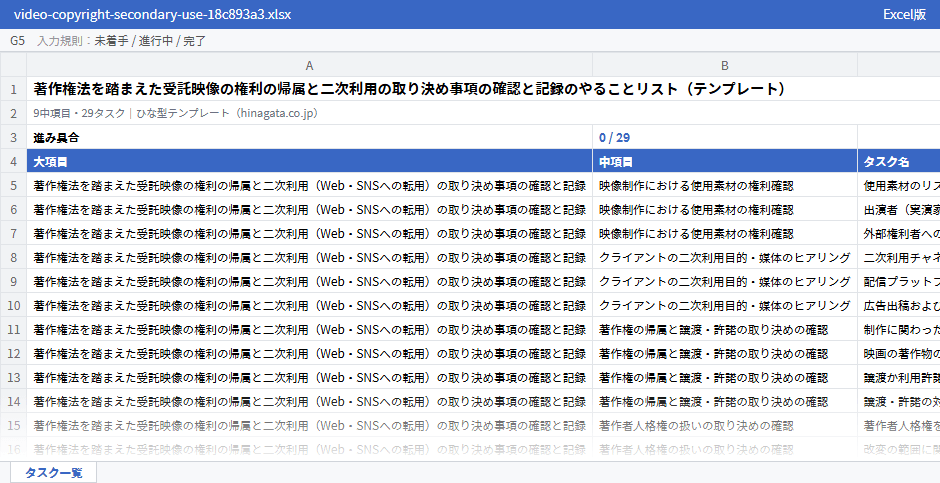This screenshot has height=483, width=940.
Task: Click the file name video-copyright-secondary-use-18c893a3.xlsx
Action: tap(152, 14)
